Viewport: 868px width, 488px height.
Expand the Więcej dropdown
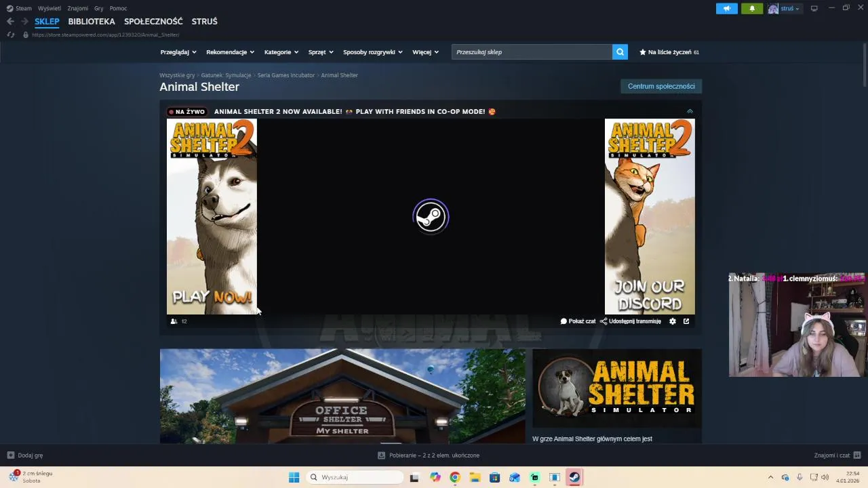[426, 52]
